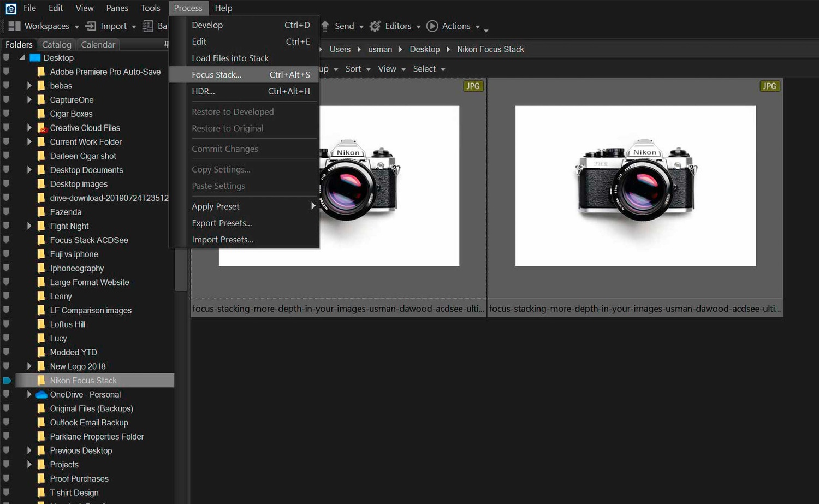
Task: Open the File menu
Action: (29, 8)
